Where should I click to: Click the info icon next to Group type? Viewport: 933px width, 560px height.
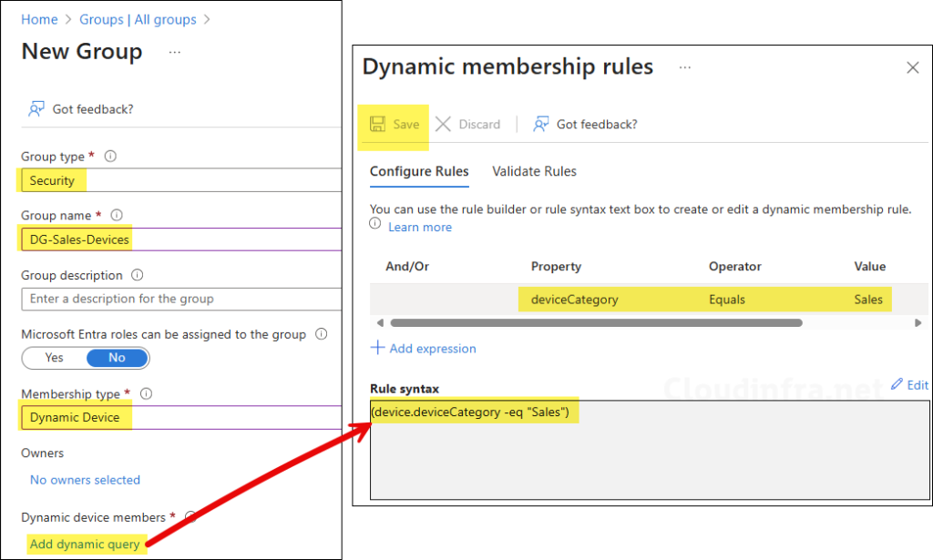click(x=110, y=157)
